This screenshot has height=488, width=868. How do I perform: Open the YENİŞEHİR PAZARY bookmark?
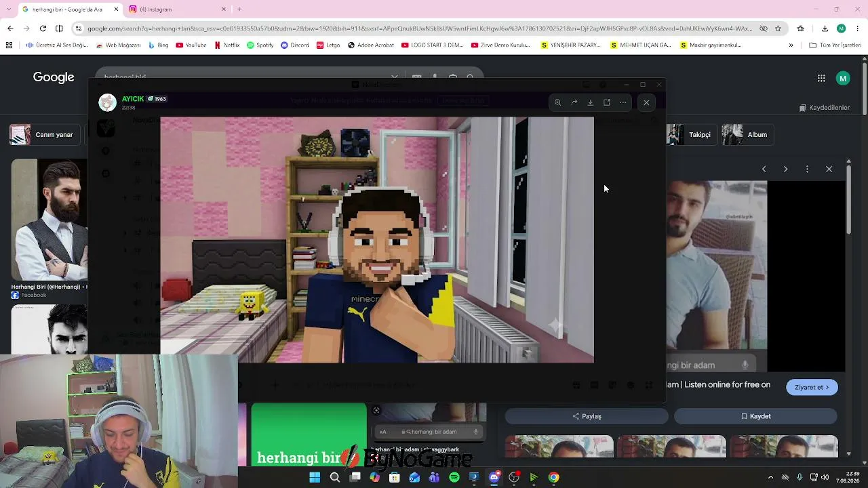pyautogui.click(x=571, y=45)
